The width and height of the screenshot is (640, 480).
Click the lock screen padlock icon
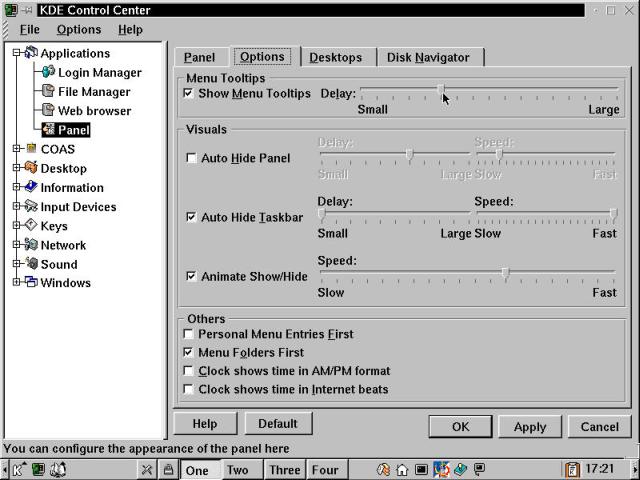tap(169, 469)
